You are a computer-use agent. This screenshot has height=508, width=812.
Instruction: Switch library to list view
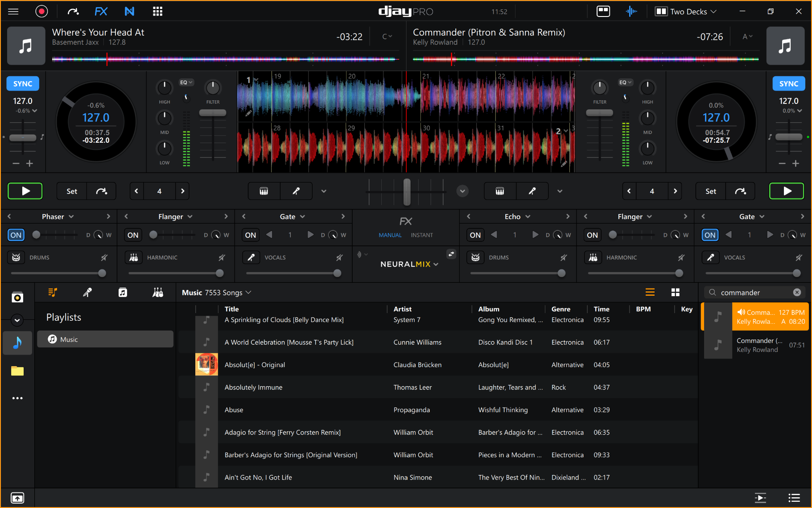pos(650,293)
